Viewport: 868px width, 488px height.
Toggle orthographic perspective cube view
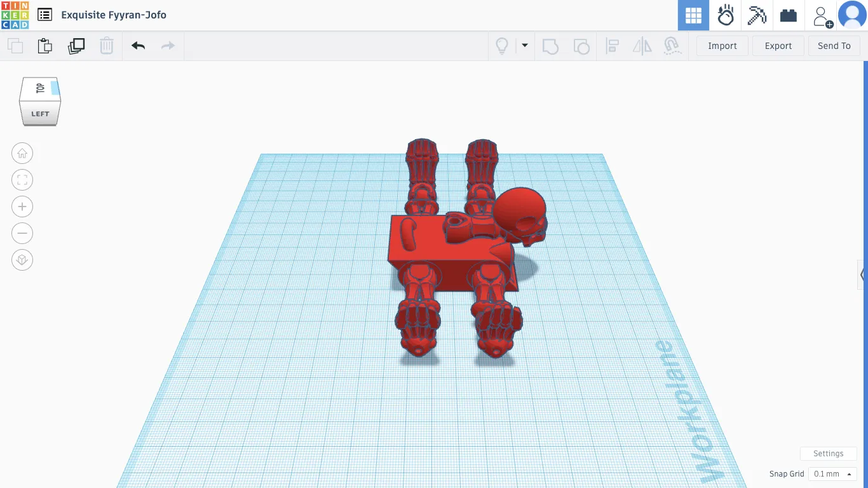click(22, 260)
